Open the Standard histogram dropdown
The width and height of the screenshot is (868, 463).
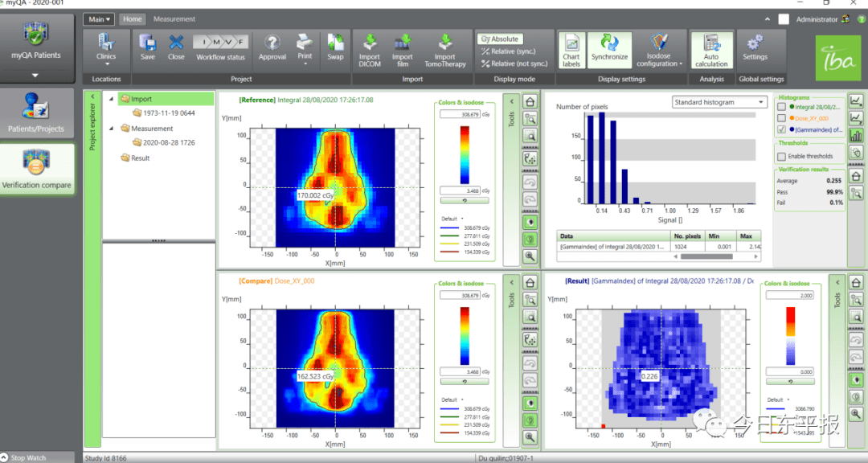pos(719,102)
